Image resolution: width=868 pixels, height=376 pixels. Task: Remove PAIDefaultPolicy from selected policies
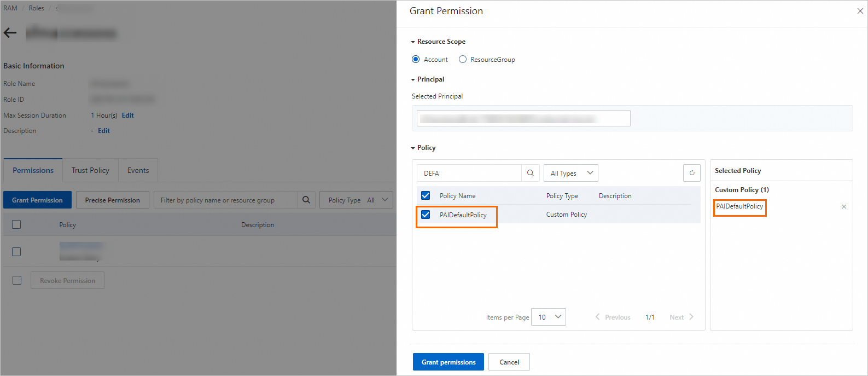(843, 206)
